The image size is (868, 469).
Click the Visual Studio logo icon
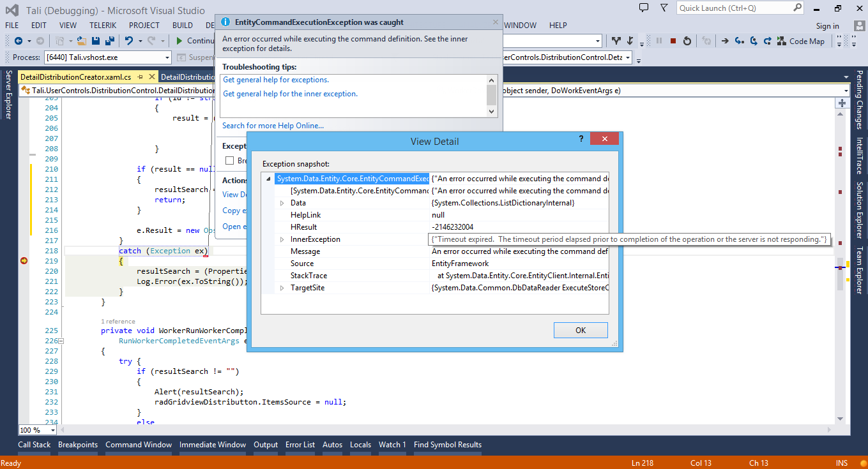13,10
